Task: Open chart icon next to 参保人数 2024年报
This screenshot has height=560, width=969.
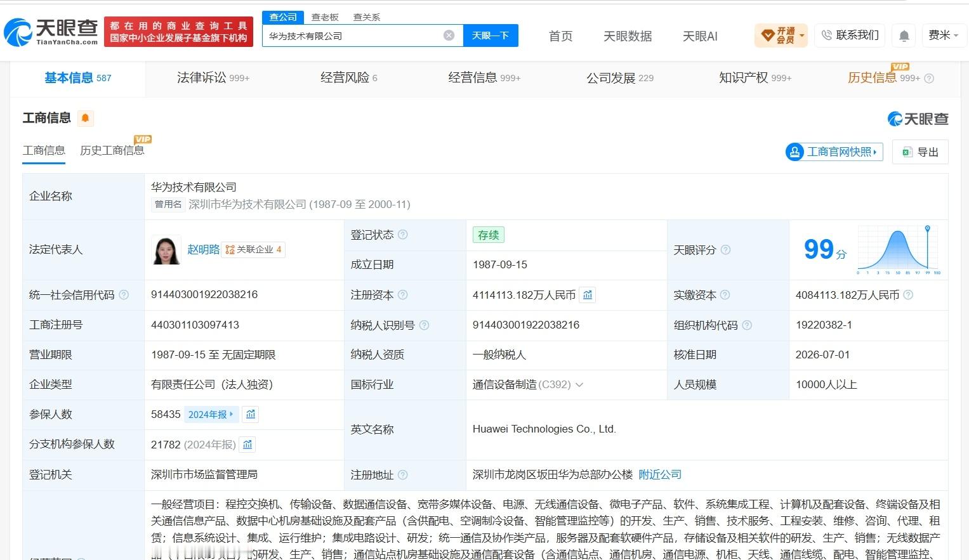Action: click(x=251, y=414)
